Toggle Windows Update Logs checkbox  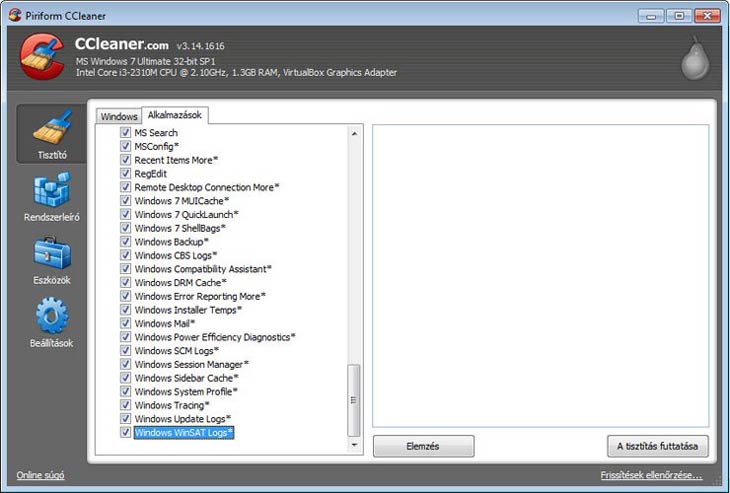click(x=125, y=418)
